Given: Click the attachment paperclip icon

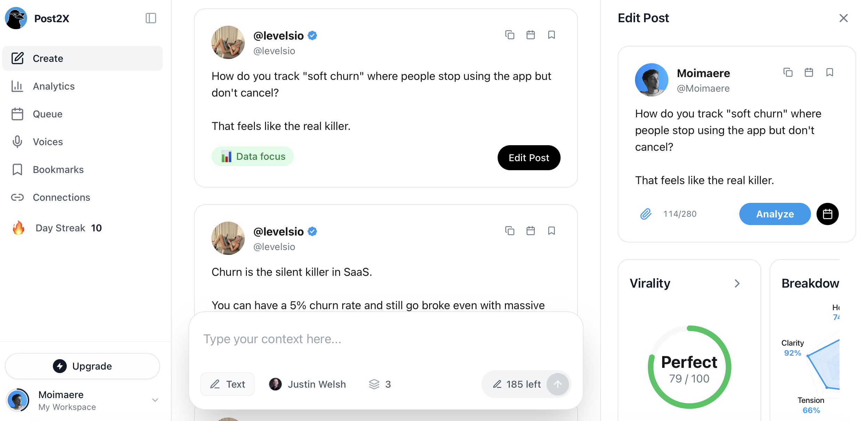Looking at the screenshot, I should coord(646,214).
